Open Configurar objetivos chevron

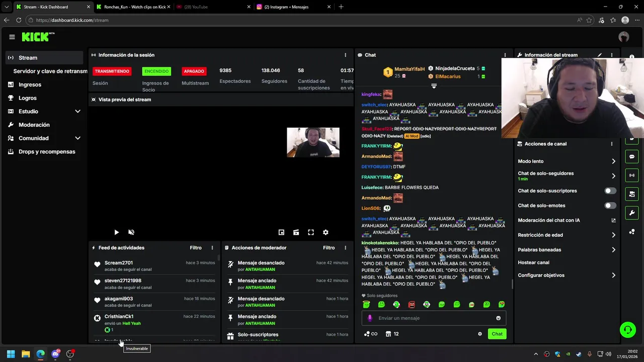coord(613,276)
